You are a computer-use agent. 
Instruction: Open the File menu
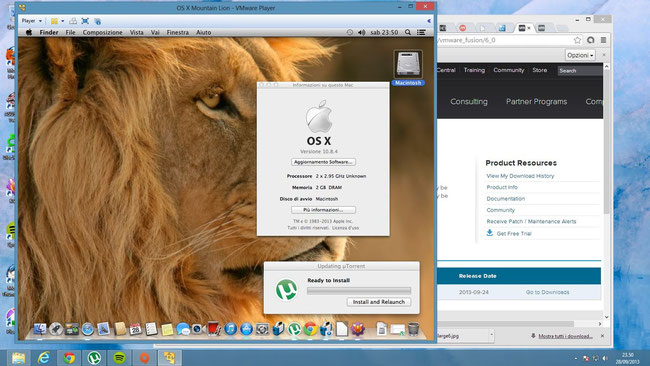point(70,32)
